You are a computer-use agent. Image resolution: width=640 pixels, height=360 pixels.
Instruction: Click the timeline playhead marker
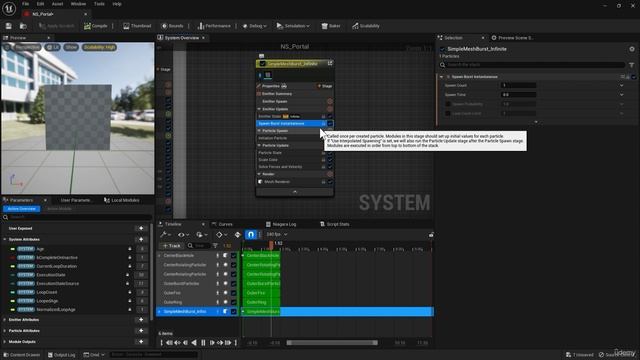[271, 244]
